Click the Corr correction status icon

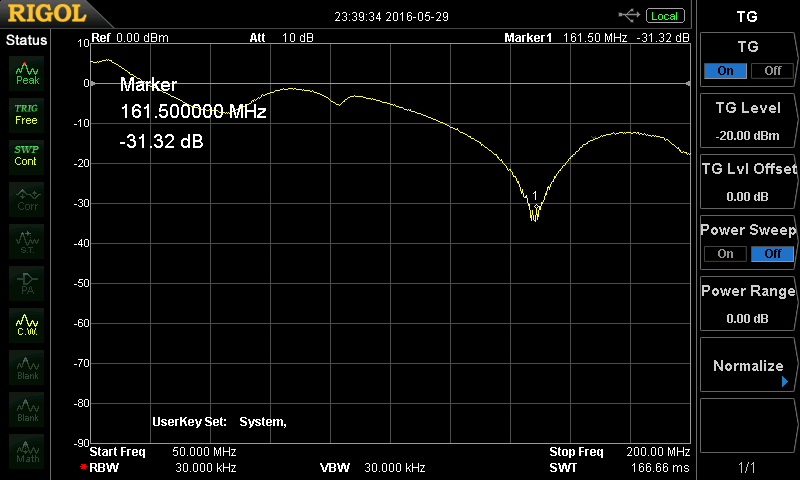point(27,197)
